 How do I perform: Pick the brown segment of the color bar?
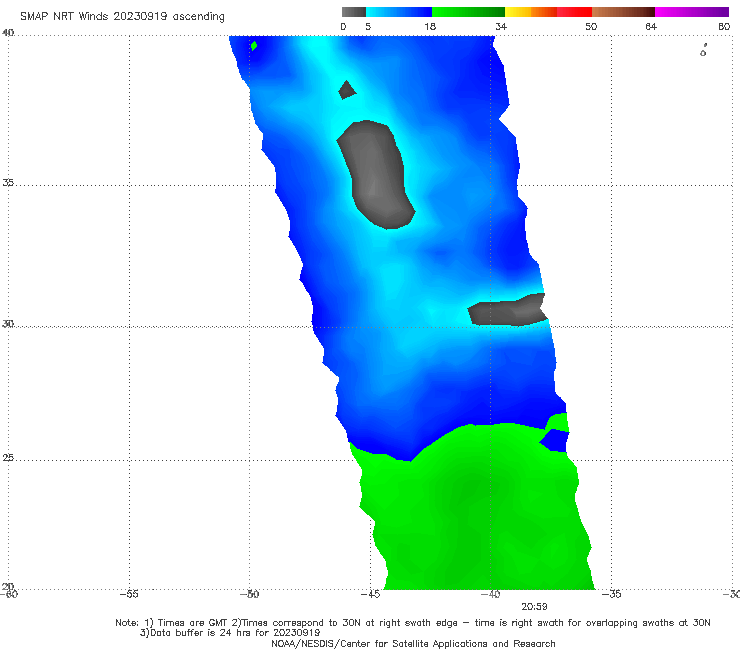(623, 12)
